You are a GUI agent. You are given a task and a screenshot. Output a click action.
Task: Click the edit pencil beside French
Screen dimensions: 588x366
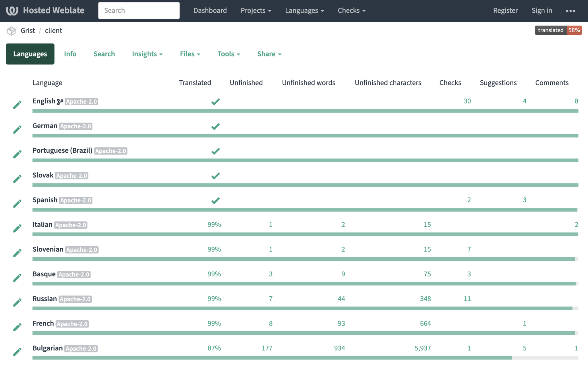17,327
